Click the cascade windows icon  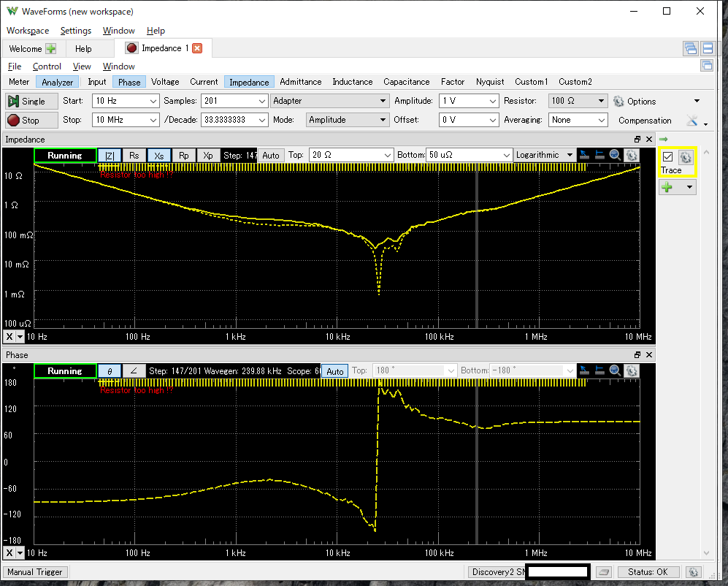[690, 48]
